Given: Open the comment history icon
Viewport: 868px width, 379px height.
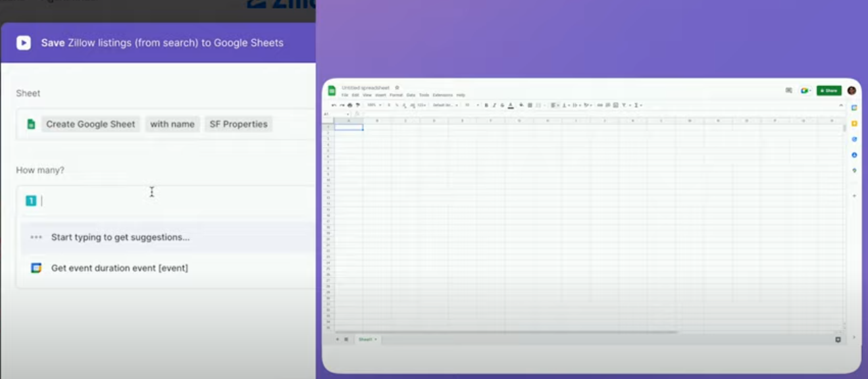Looking at the screenshot, I should 788,90.
